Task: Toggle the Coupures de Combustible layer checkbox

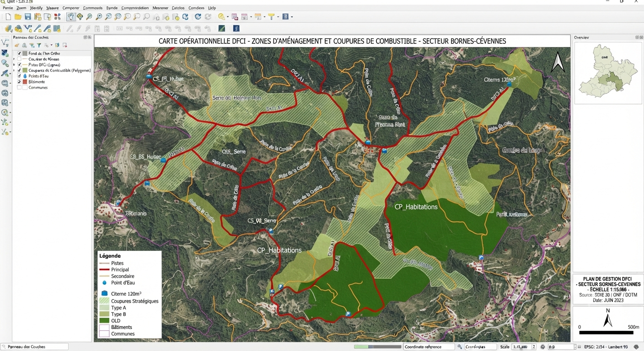Action: coord(19,70)
